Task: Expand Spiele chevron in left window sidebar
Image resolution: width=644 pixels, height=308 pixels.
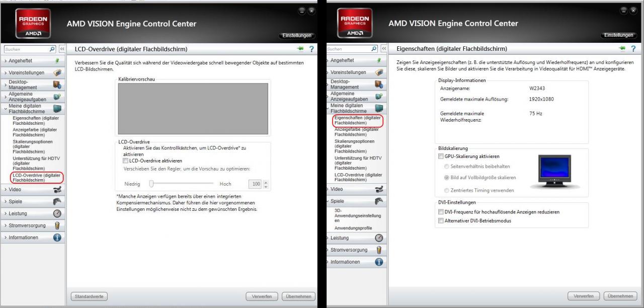Action: (5, 201)
